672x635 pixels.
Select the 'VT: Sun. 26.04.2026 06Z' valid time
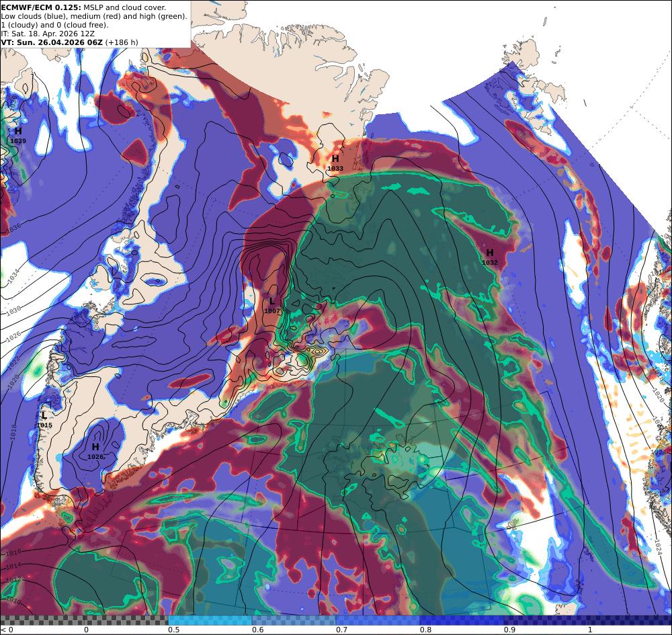click(52, 42)
